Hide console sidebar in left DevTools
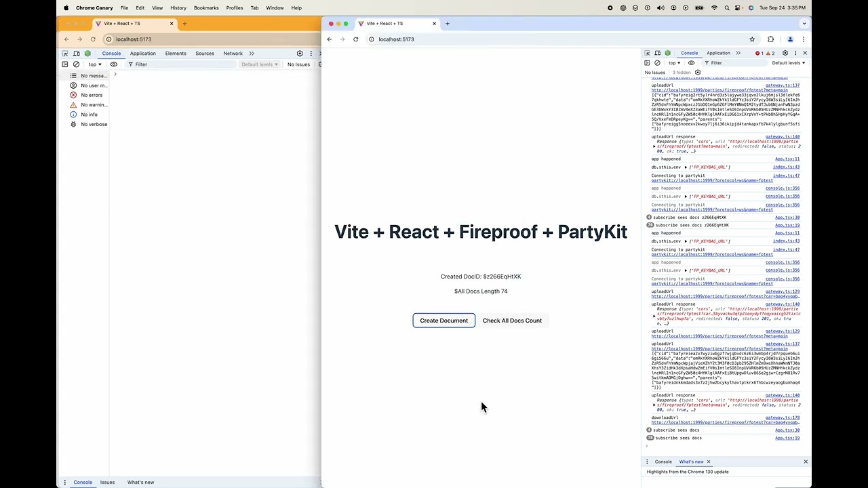The height and width of the screenshot is (488, 868). tap(65, 64)
